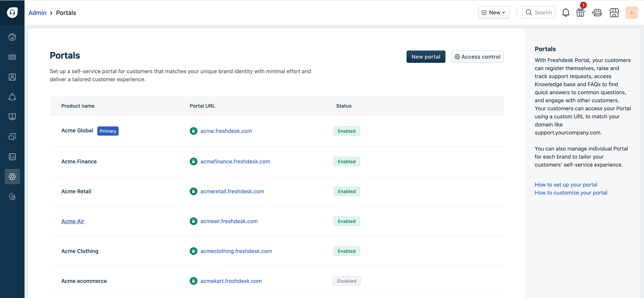Click Enabled status for Acme Air

[347, 221]
